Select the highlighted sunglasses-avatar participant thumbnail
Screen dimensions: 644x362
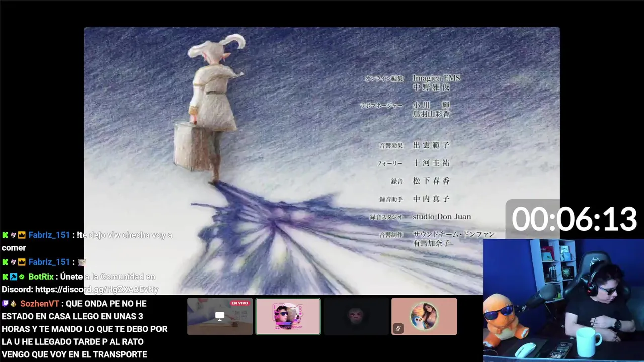288,316
